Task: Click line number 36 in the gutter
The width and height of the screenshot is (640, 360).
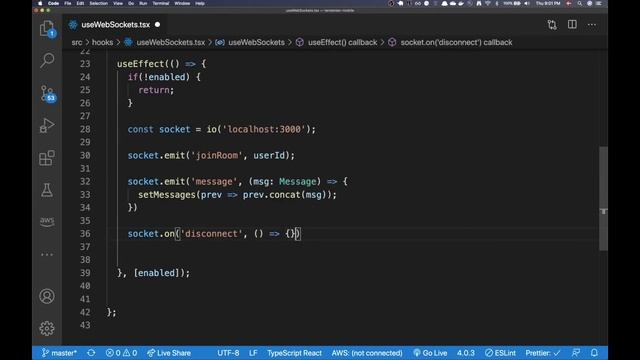Action: [x=85, y=234]
